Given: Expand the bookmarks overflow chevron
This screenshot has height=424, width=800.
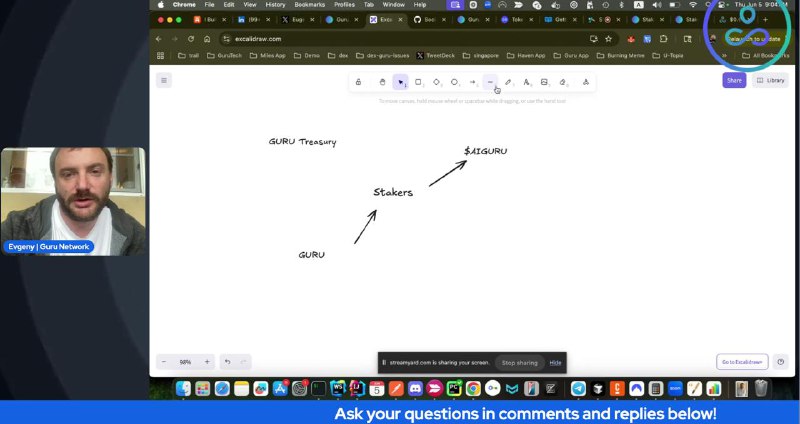Looking at the screenshot, I should (724, 56).
